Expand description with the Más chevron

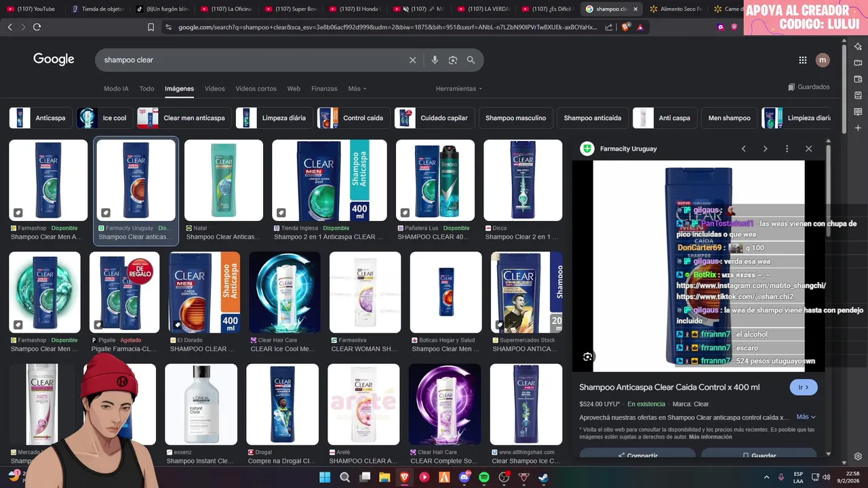(806, 417)
